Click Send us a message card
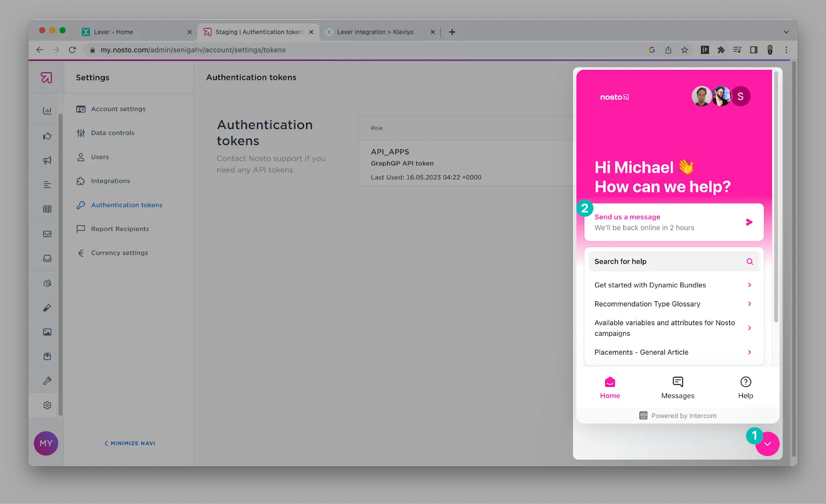826x504 pixels. (x=674, y=222)
